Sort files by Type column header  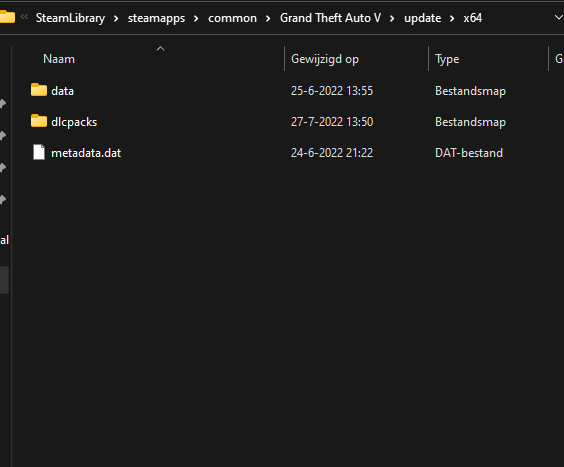[x=447, y=59]
